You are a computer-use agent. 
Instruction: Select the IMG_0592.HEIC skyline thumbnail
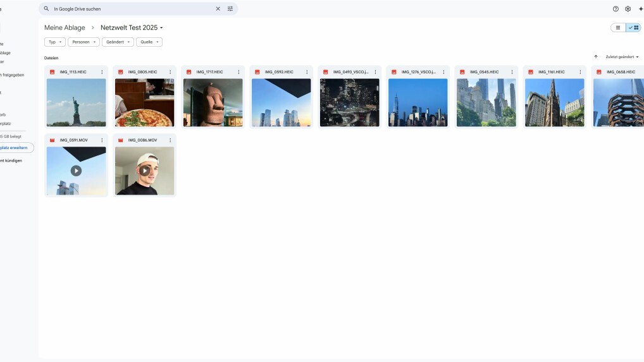pos(282,102)
